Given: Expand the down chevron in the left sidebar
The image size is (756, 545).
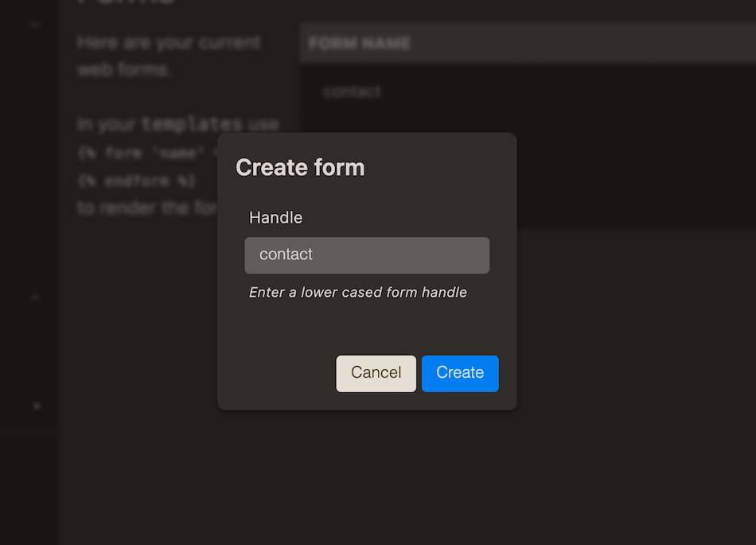Looking at the screenshot, I should [x=35, y=25].
